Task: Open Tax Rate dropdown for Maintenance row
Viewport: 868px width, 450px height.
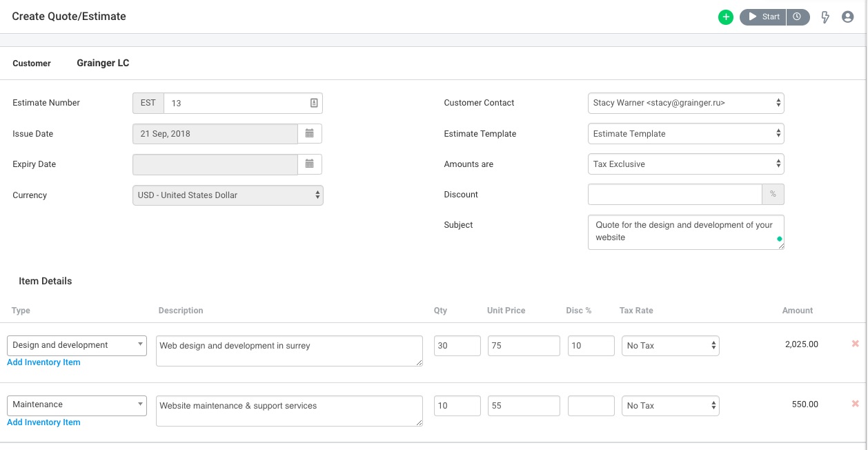Action: pyautogui.click(x=671, y=406)
